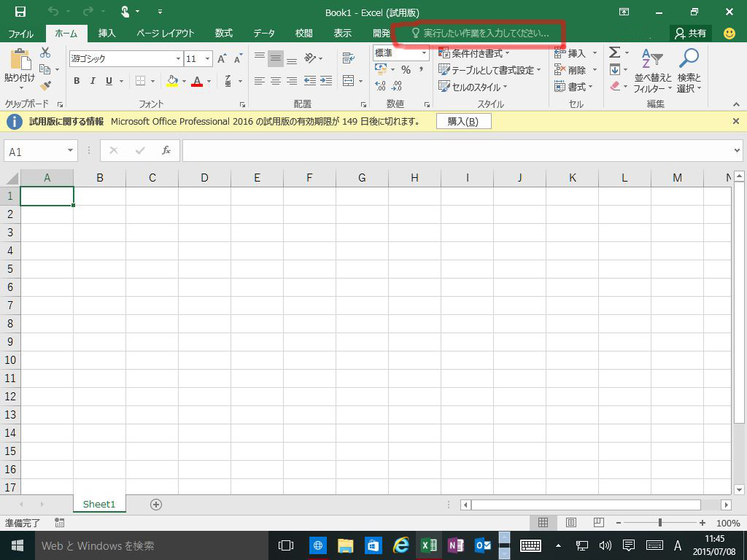Select align text left
The image size is (747, 560).
pos(259,81)
